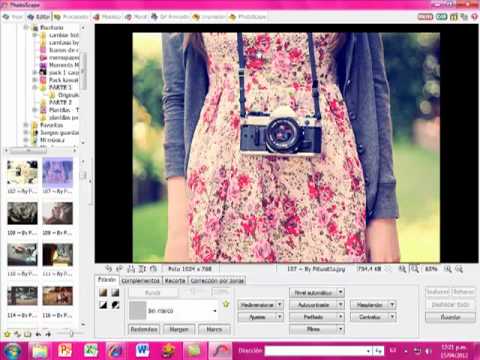Adjust the thumbnail size slider

[x=70, y=333]
